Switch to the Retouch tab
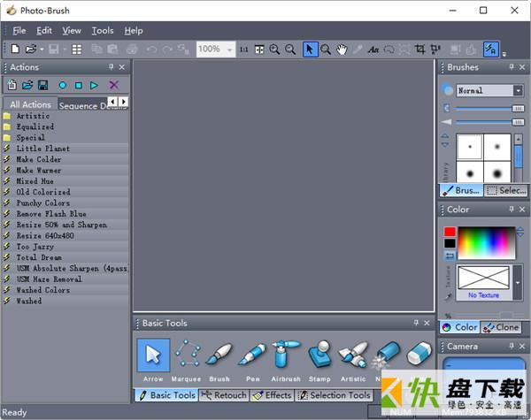531x420 pixels. click(x=224, y=395)
